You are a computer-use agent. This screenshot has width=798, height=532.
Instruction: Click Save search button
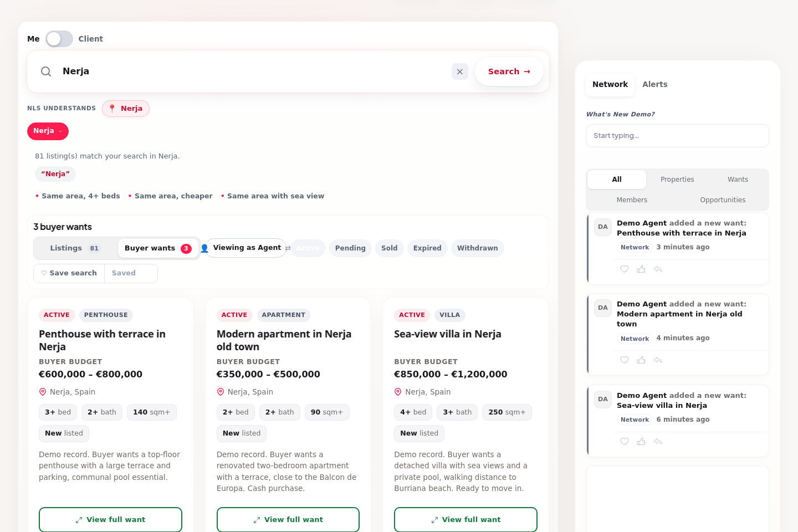click(x=69, y=273)
